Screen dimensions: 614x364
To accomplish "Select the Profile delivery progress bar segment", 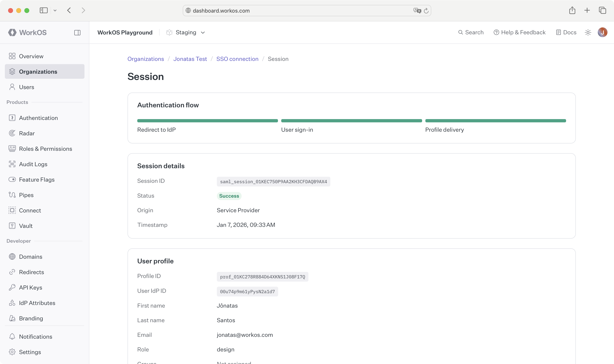I will click(496, 121).
